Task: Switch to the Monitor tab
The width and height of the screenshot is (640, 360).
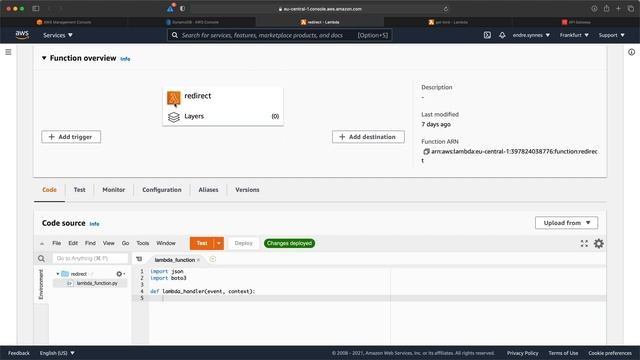Action: (x=113, y=190)
